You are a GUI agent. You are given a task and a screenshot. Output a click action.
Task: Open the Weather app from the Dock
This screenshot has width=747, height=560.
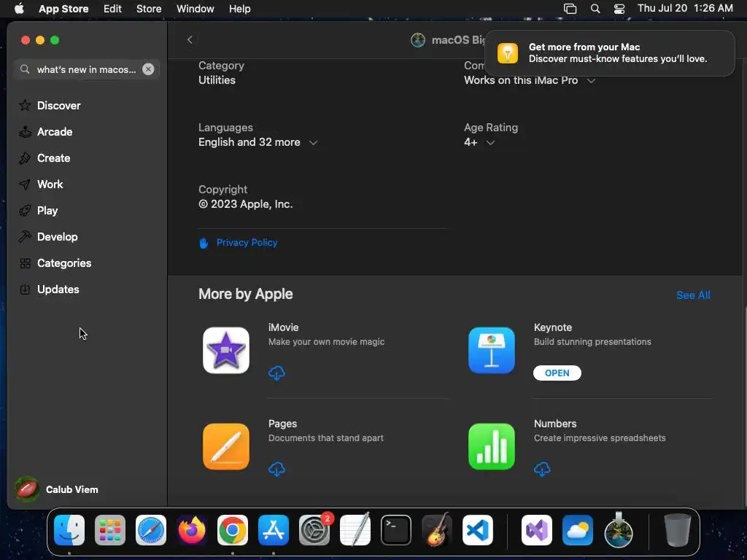578,530
